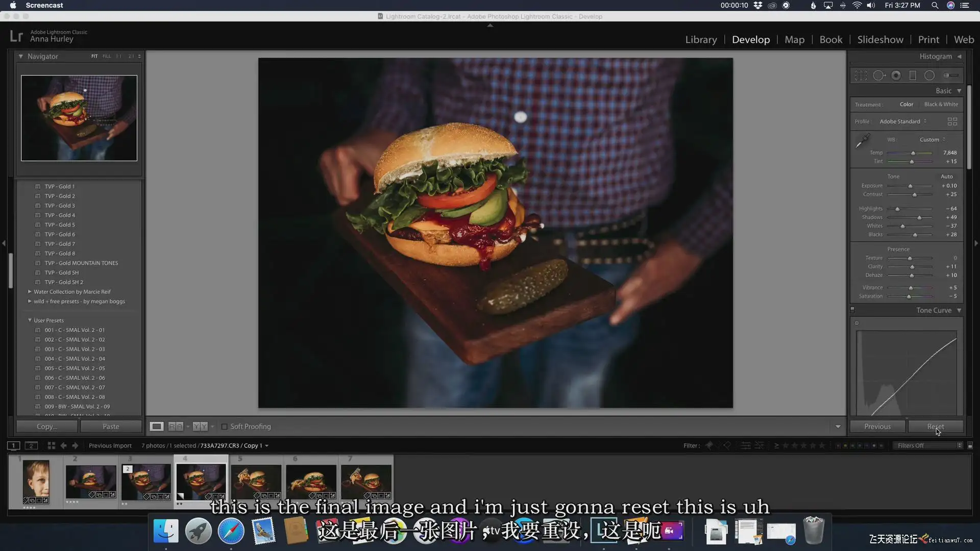980x551 pixels.
Task: Collapse the Navigator panel
Action: 20,56
